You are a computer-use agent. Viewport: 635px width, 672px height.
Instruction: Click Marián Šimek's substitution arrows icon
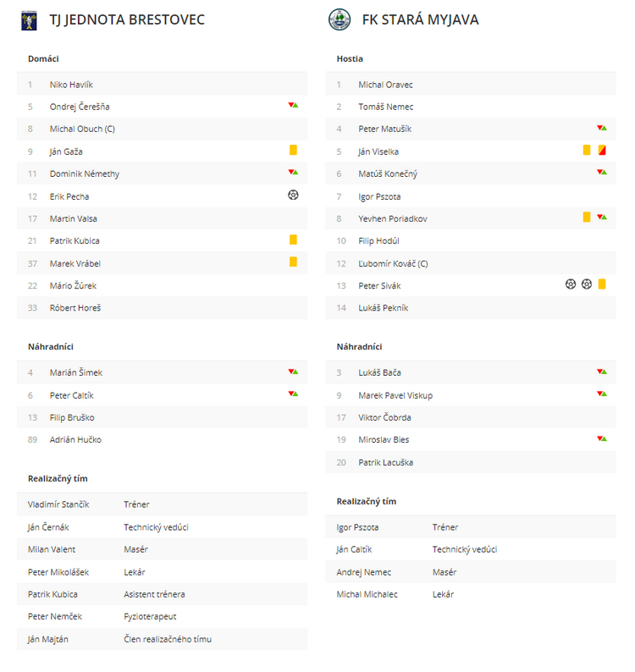click(x=293, y=372)
